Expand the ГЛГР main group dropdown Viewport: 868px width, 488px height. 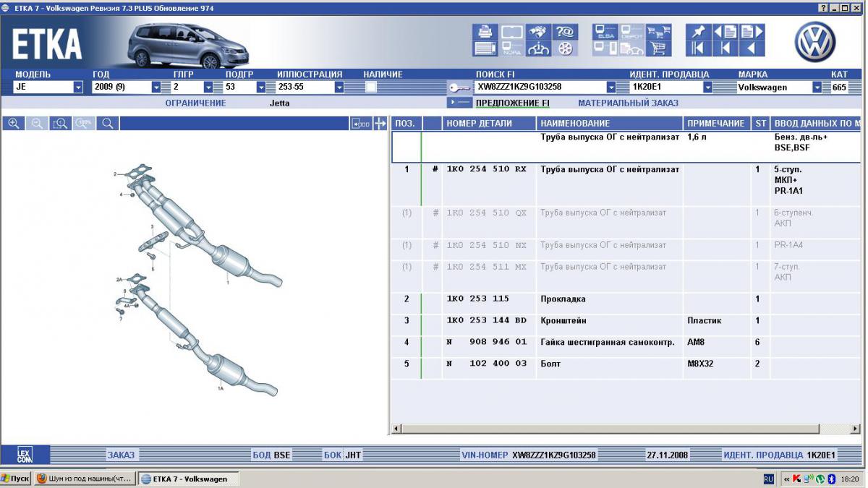[x=208, y=87]
